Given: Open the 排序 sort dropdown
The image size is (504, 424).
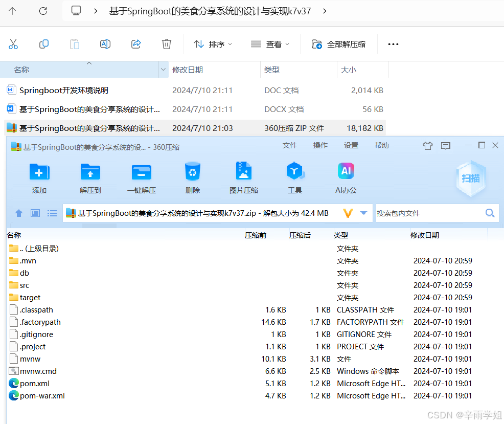Looking at the screenshot, I should 213,44.
